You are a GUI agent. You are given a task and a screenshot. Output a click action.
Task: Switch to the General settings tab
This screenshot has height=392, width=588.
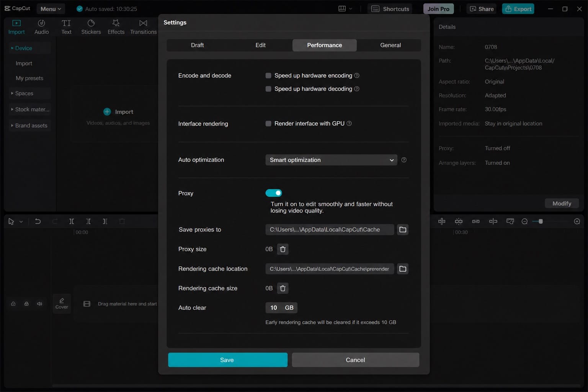(x=390, y=45)
